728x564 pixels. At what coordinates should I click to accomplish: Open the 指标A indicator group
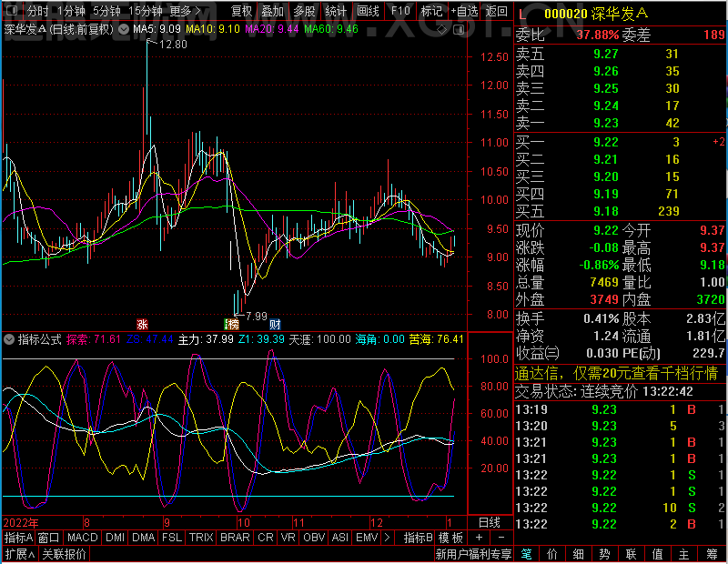click(x=18, y=538)
